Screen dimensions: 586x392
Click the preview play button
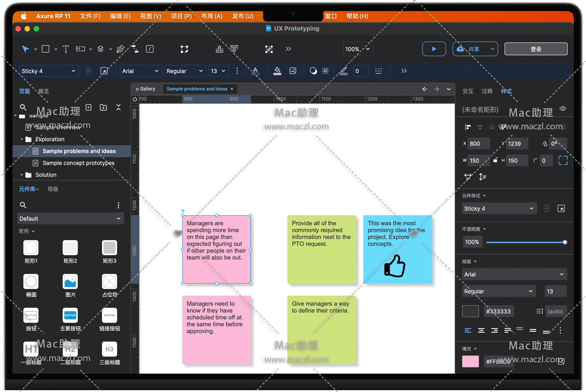coord(434,49)
